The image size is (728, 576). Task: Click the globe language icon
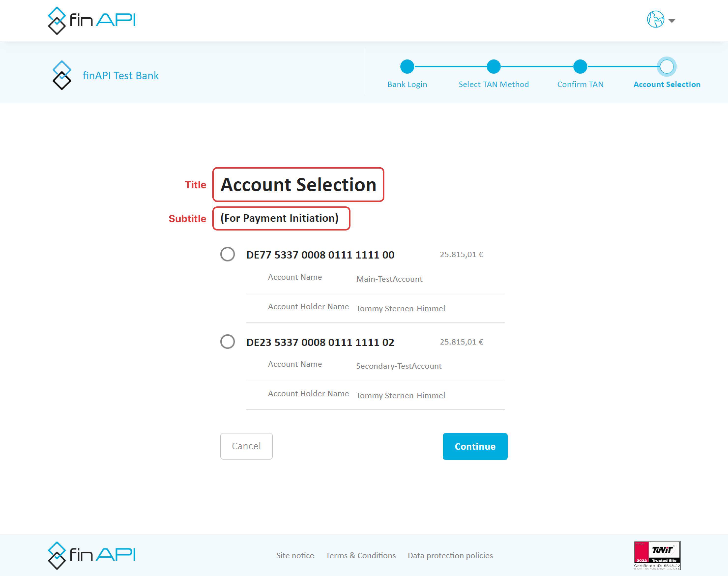click(655, 20)
